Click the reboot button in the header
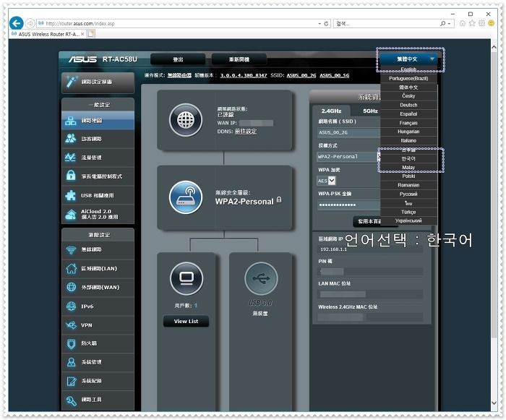The height and width of the screenshot is (420, 506). pyautogui.click(x=239, y=59)
